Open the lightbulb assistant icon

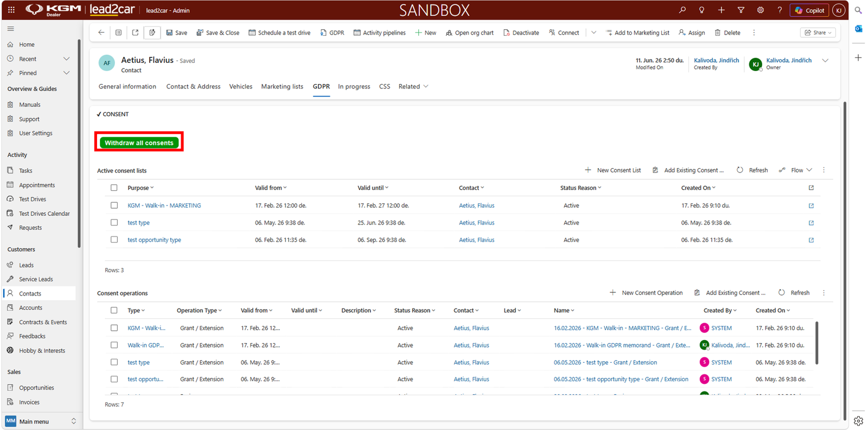tap(701, 10)
